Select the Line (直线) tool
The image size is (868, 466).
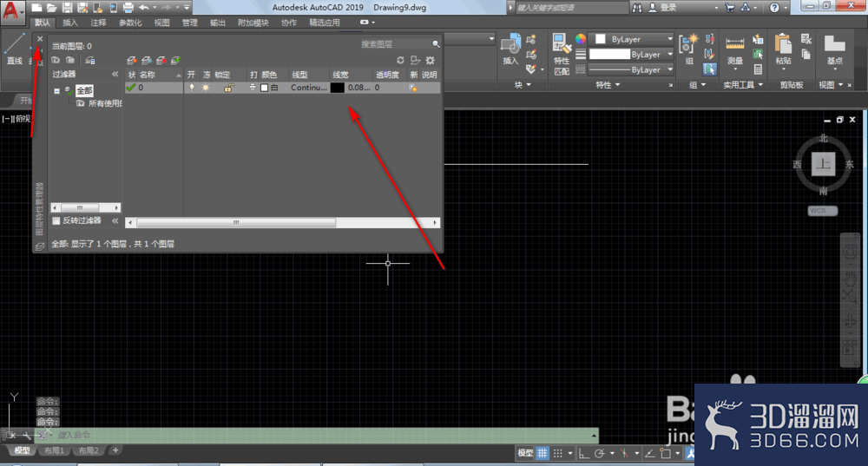(x=15, y=49)
